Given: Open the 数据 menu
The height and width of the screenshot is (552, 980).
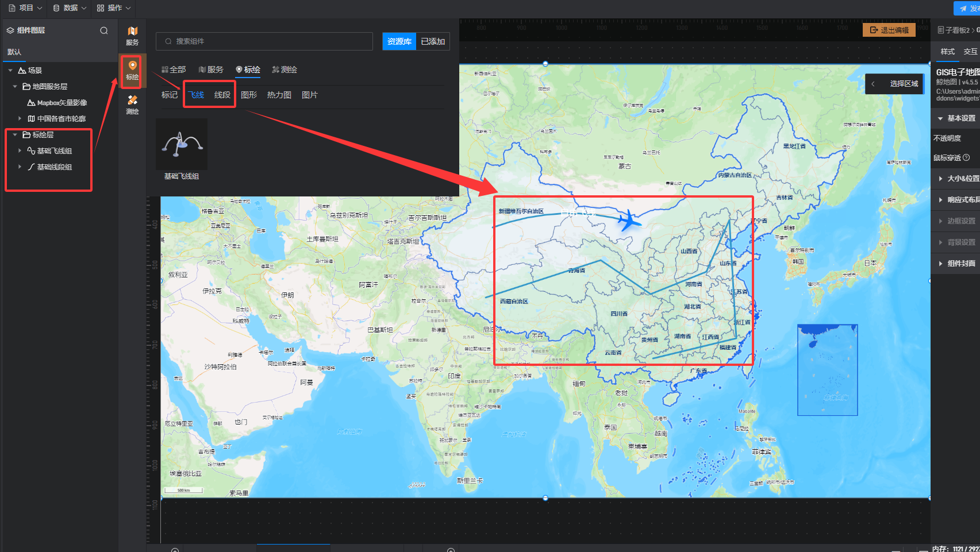Looking at the screenshot, I should click(x=70, y=8).
